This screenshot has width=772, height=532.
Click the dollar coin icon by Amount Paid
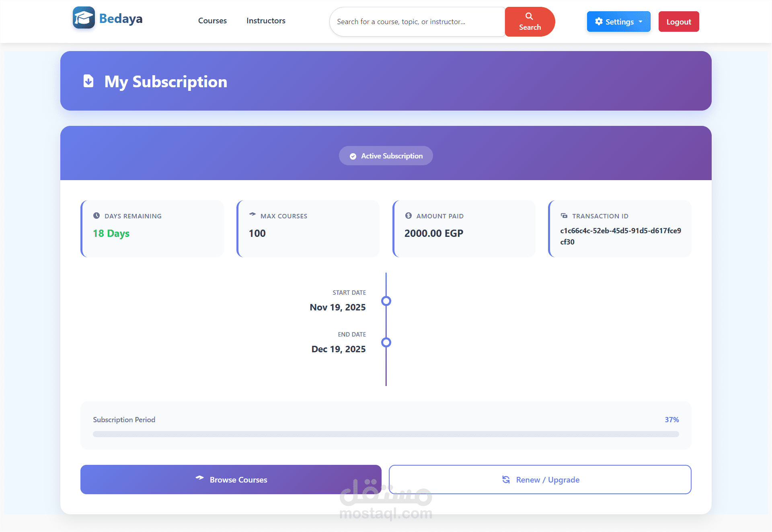409,216
